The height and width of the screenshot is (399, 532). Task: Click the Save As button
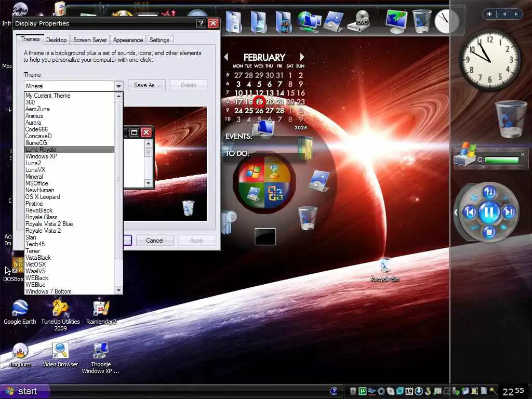coord(147,85)
